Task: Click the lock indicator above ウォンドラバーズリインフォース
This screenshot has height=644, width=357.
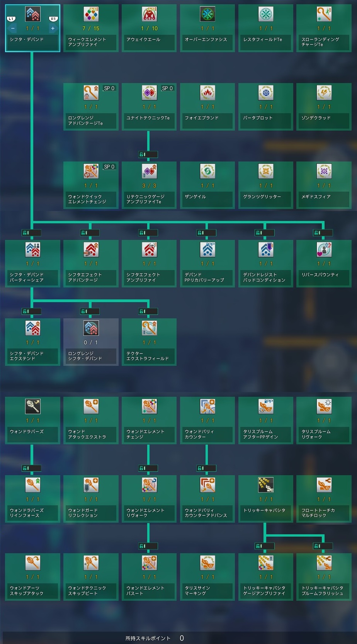Action: click(31, 468)
